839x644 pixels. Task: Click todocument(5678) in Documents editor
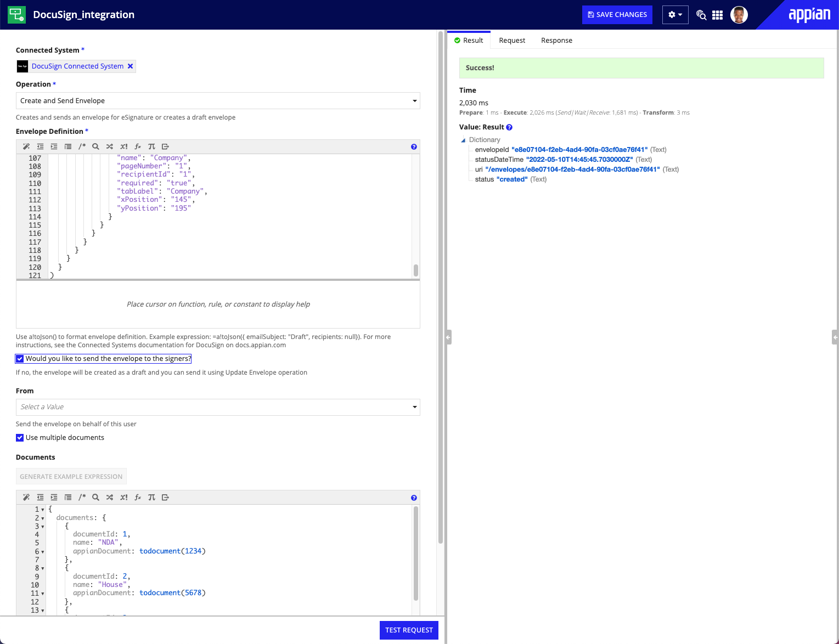point(172,593)
